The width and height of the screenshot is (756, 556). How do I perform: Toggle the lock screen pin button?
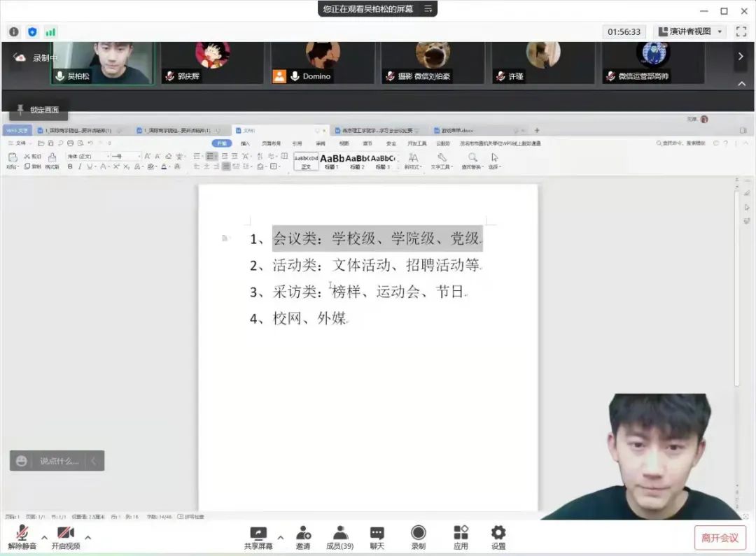point(38,110)
